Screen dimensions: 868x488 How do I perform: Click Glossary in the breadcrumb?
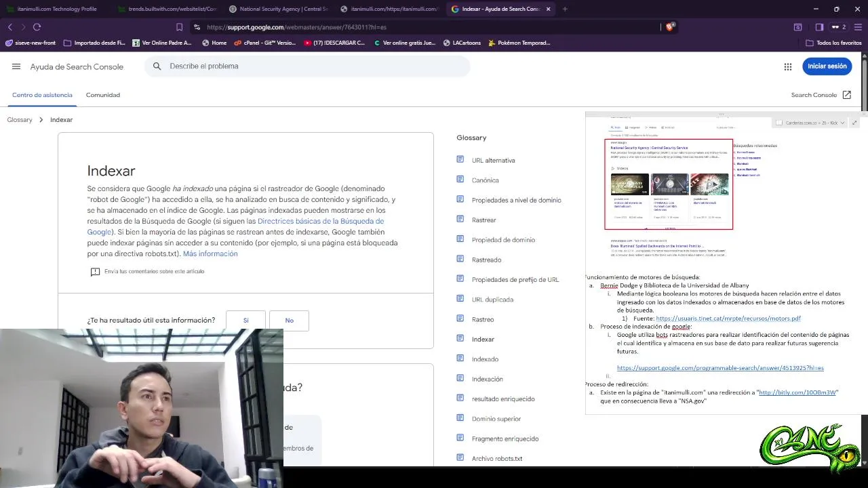pyautogui.click(x=20, y=120)
